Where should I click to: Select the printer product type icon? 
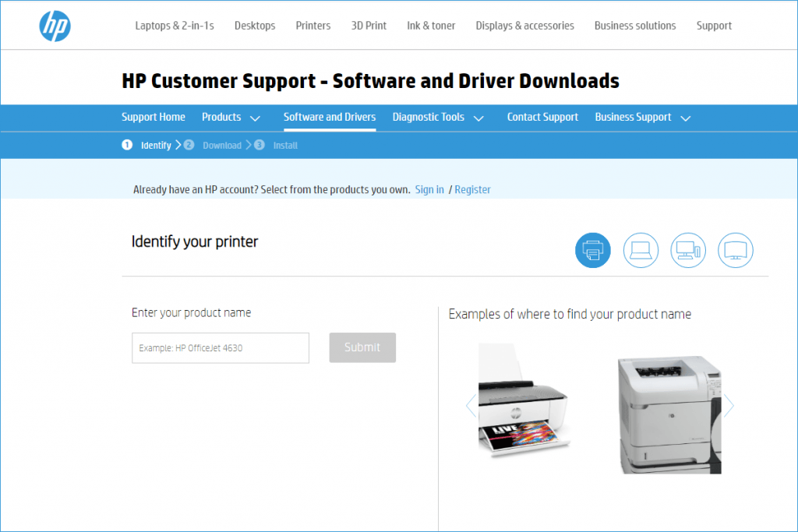coord(592,250)
